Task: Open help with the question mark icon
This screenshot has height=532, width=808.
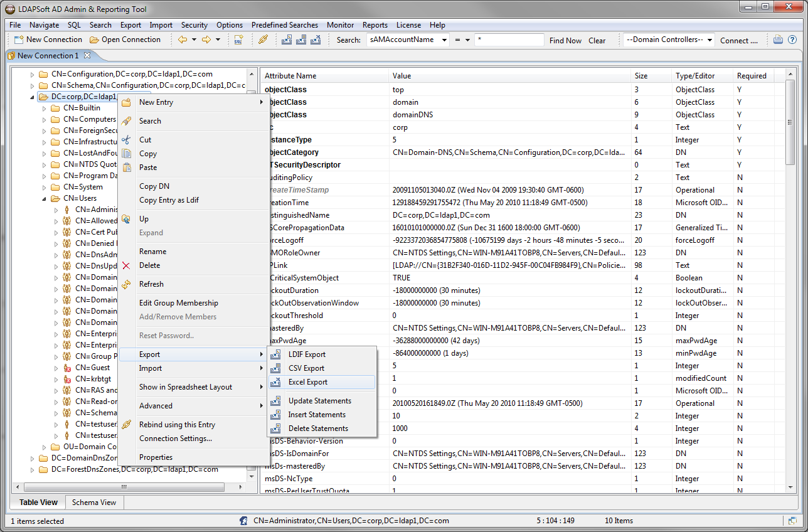Action: click(792, 40)
